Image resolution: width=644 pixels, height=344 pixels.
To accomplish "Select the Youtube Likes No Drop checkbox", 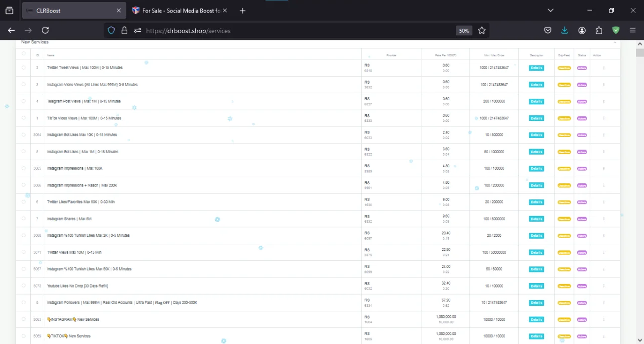I will click(x=24, y=286).
